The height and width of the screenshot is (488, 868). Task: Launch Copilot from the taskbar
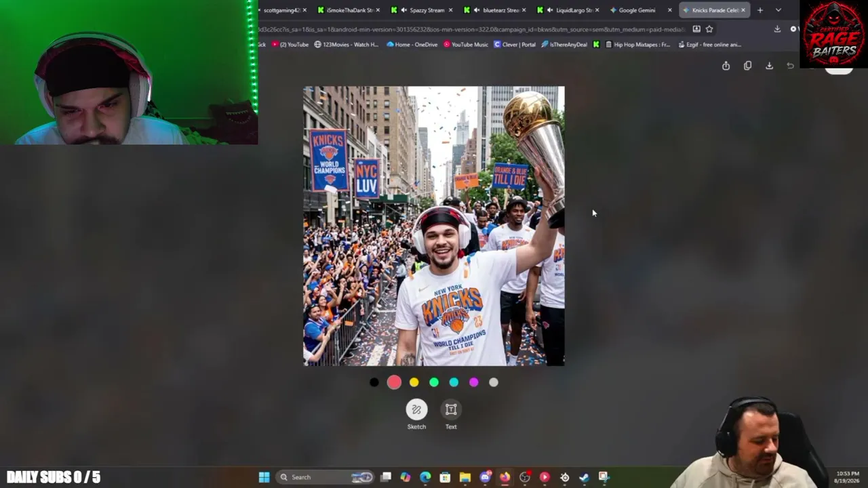(406, 477)
